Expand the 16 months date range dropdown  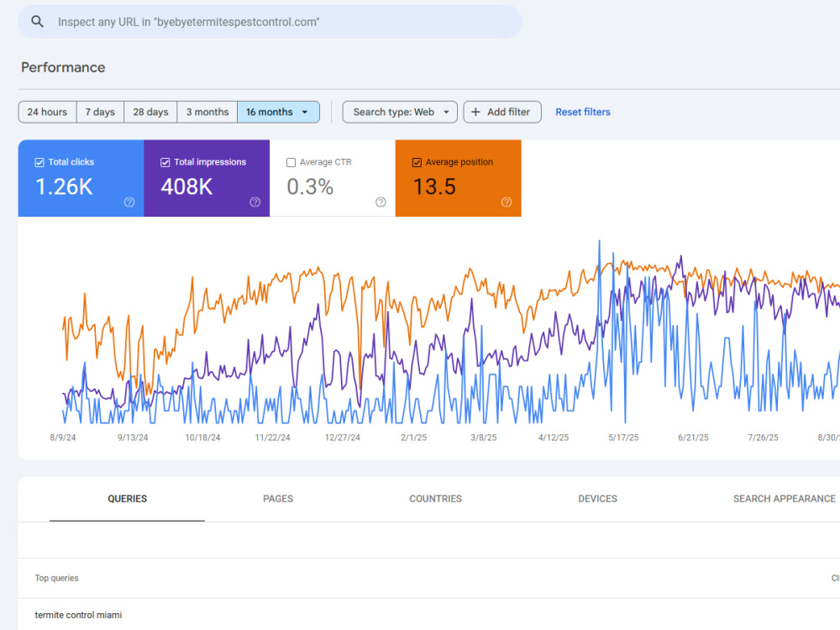(x=279, y=112)
